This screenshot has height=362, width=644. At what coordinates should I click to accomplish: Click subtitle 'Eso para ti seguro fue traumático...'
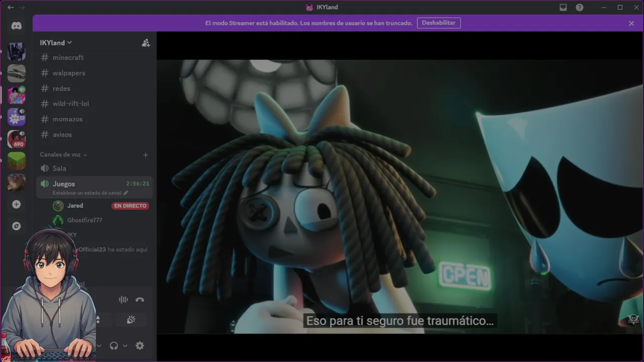click(x=400, y=321)
